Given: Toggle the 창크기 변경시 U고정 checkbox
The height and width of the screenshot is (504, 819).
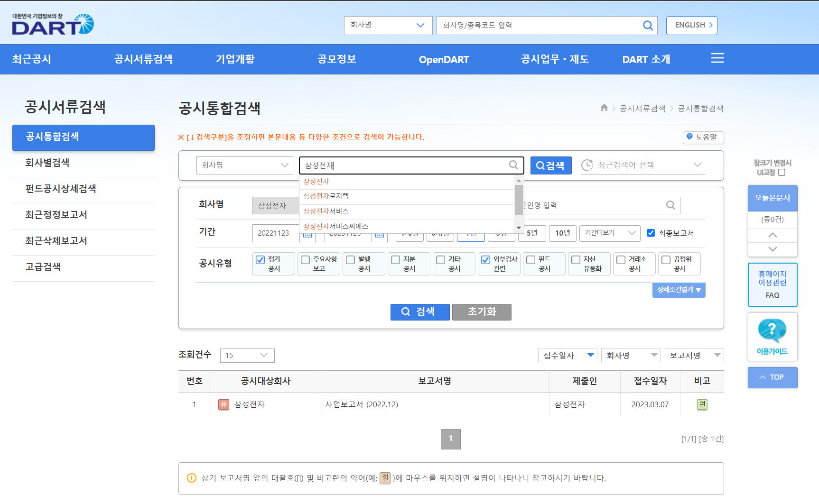Looking at the screenshot, I should tap(782, 173).
